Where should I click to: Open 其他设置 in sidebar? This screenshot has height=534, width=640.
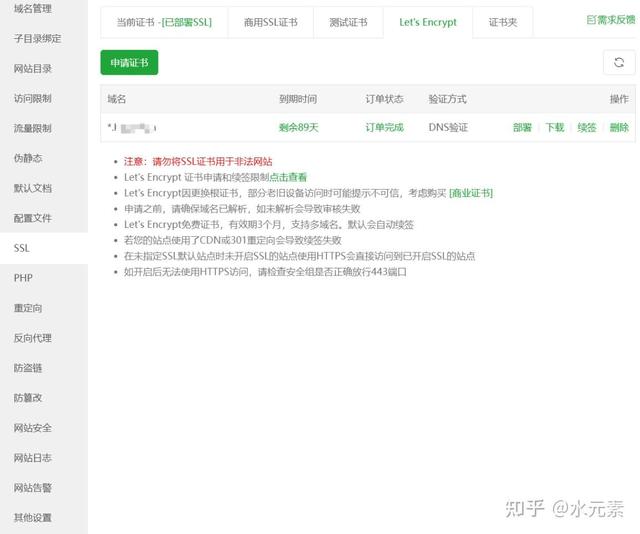pyautogui.click(x=33, y=518)
